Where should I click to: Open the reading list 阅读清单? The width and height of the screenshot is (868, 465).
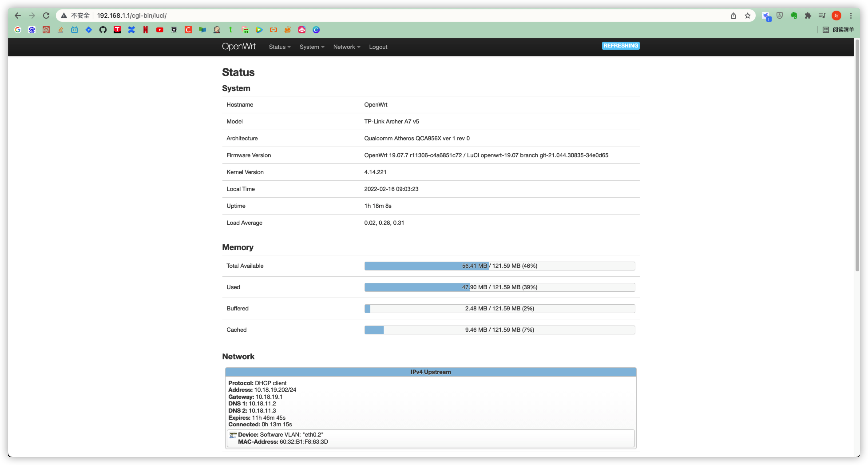coord(838,30)
